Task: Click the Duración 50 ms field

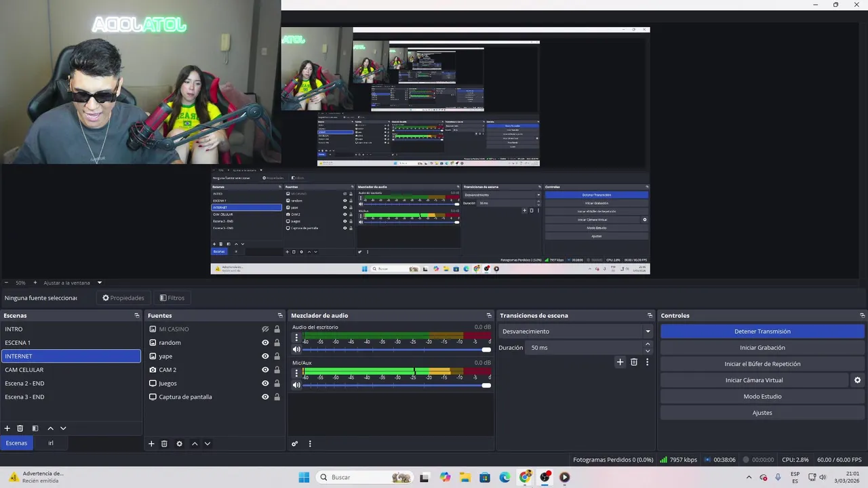Action: click(x=585, y=348)
